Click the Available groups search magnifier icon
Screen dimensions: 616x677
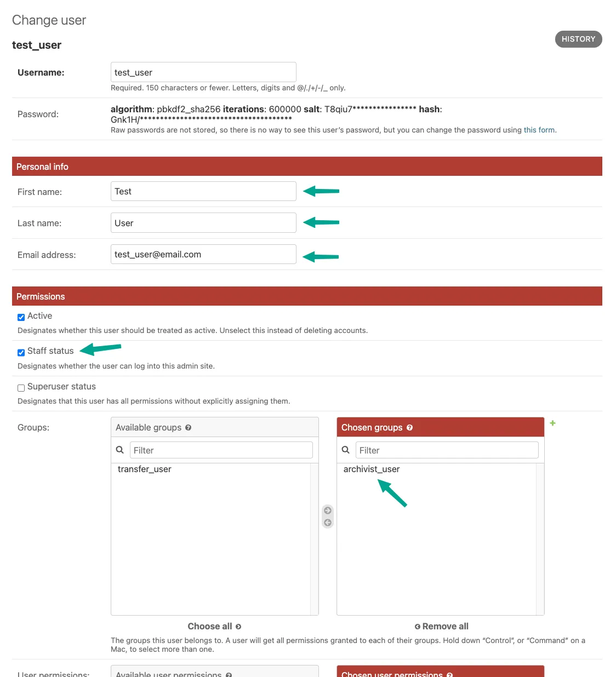click(x=120, y=450)
